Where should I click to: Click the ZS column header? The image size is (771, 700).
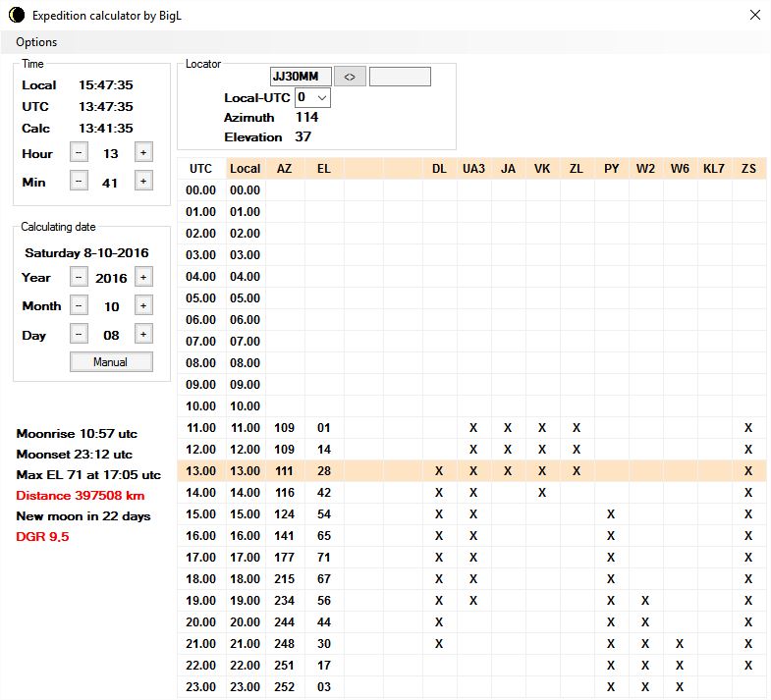748,169
